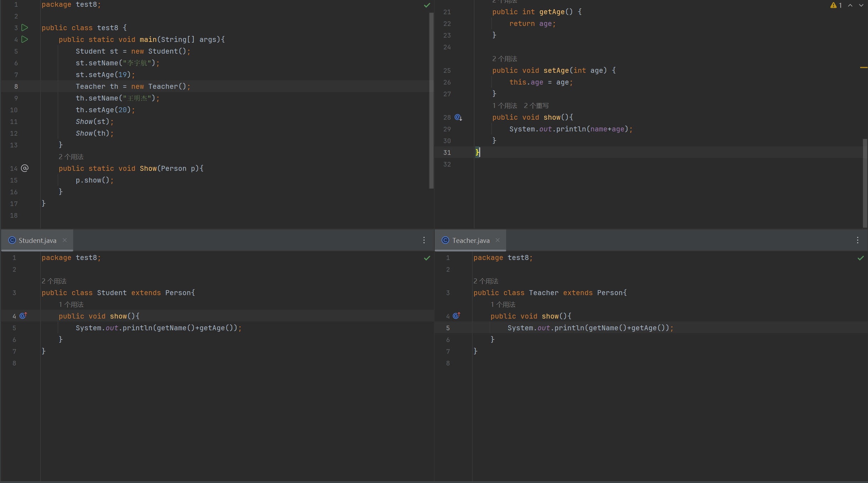Click the @ gutter icon at line 14
Screen dimensions: 868x483
coord(25,168)
